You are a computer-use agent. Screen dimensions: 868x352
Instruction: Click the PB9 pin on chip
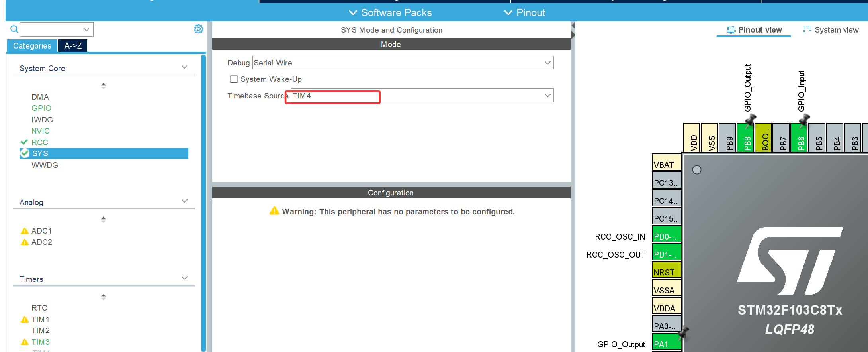[727, 138]
